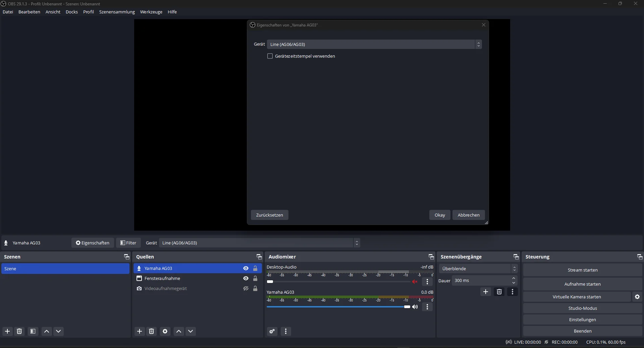Image resolution: width=644 pixels, height=348 pixels.
Task: Open Desktop-Audio three-dot options menu
Action: (x=427, y=282)
